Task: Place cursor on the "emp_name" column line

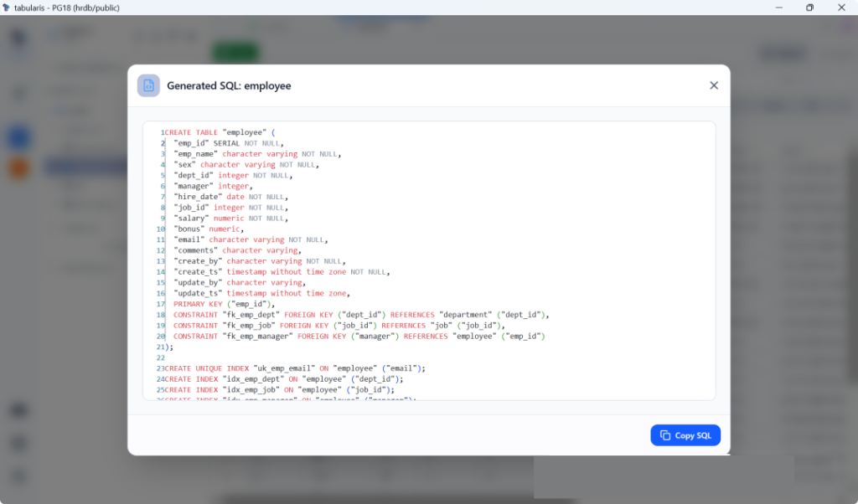Action: [257, 154]
